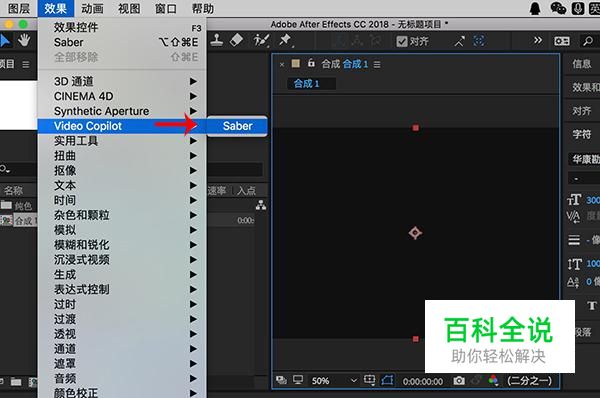Open the workspace layout icon
Viewport: 600px width, 398px height.
click(x=561, y=41)
